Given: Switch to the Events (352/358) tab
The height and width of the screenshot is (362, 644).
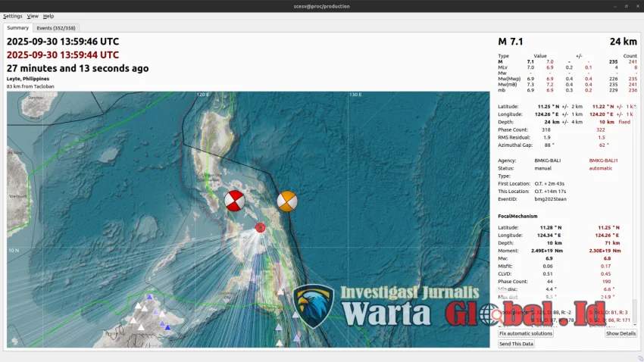Looking at the screenshot, I should point(55,28).
